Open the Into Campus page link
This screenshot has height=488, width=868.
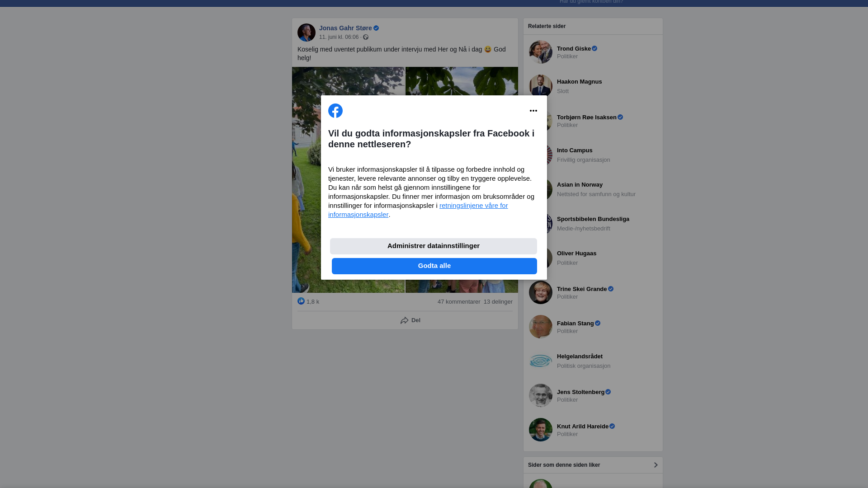pyautogui.click(x=575, y=150)
